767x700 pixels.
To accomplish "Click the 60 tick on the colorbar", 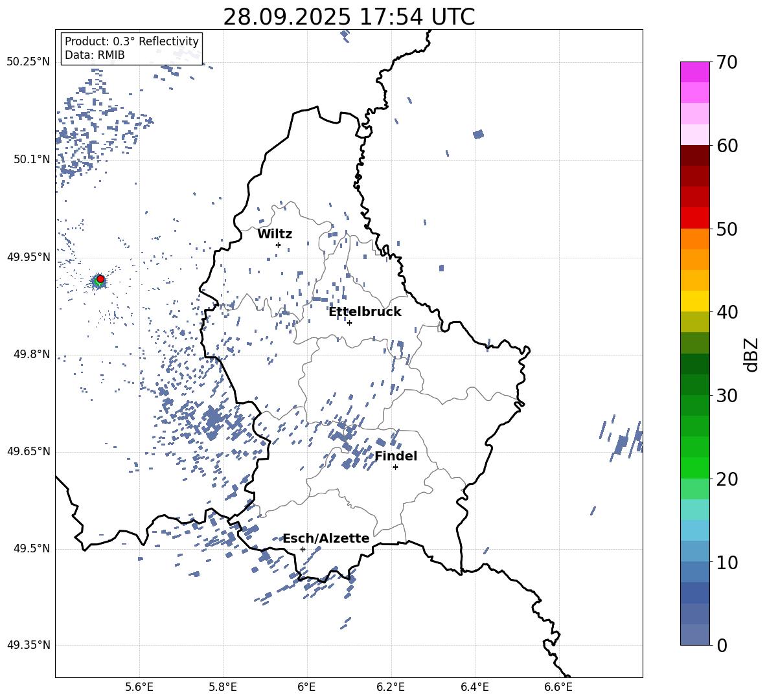I will pyautogui.click(x=727, y=146).
